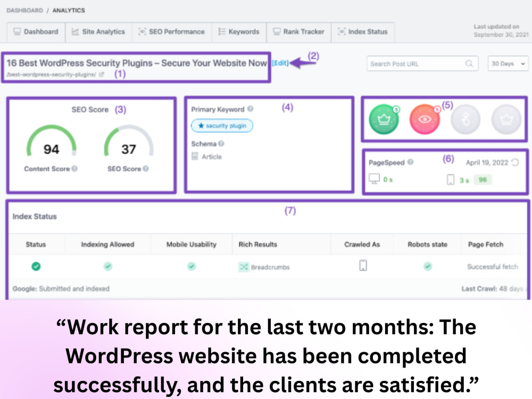Open the SEO Performance tab
The image size is (532, 399).
(x=172, y=32)
